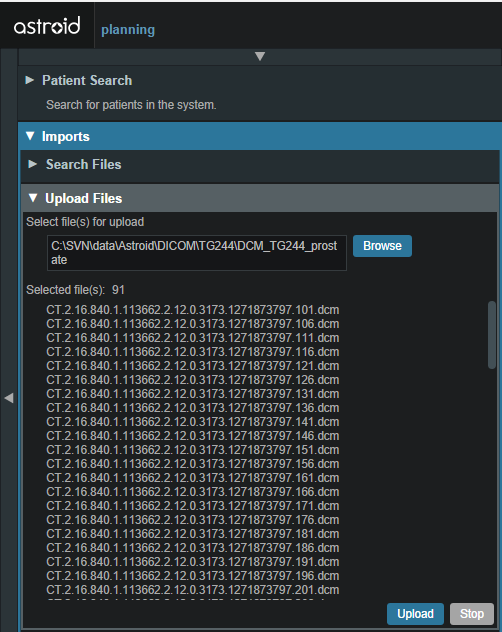This screenshot has height=632, width=502.
Task: Click the Upload button
Action: point(415,614)
